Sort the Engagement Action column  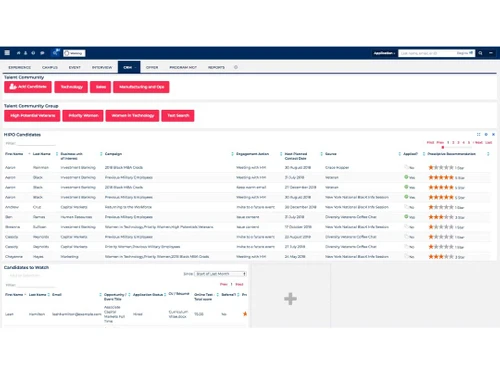point(281,154)
